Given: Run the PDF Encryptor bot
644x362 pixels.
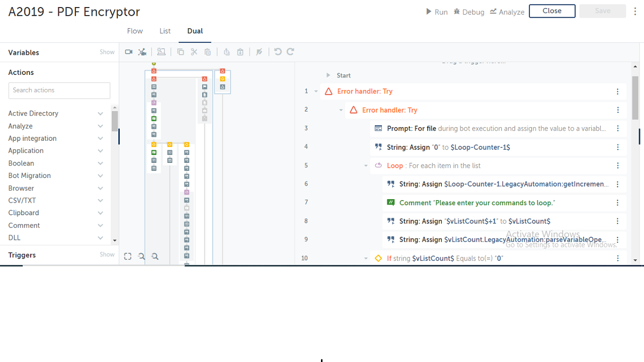Looking at the screenshot, I should click(x=436, y=12).
